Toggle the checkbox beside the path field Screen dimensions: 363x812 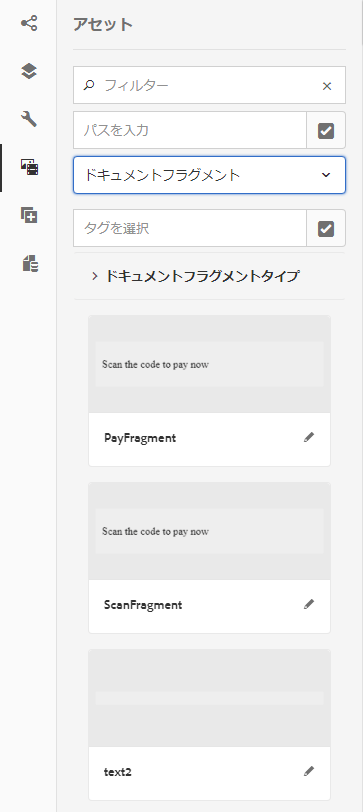click(326, 130)
